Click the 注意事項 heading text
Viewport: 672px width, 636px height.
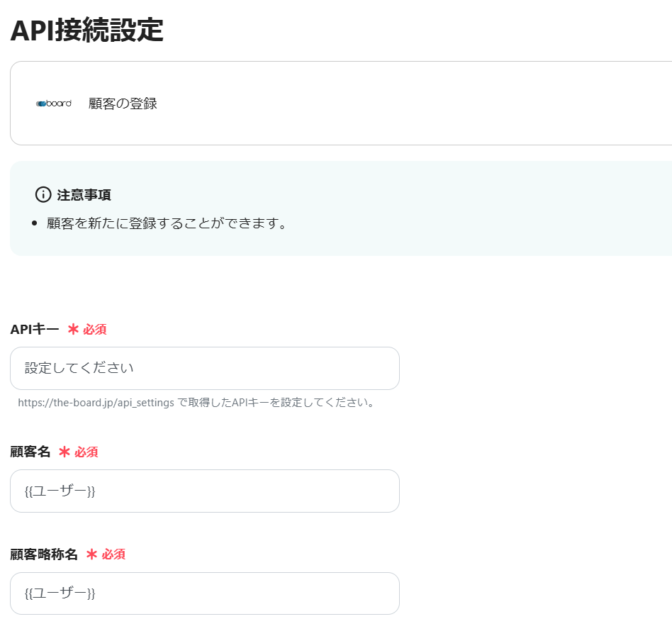click(84, 195)
